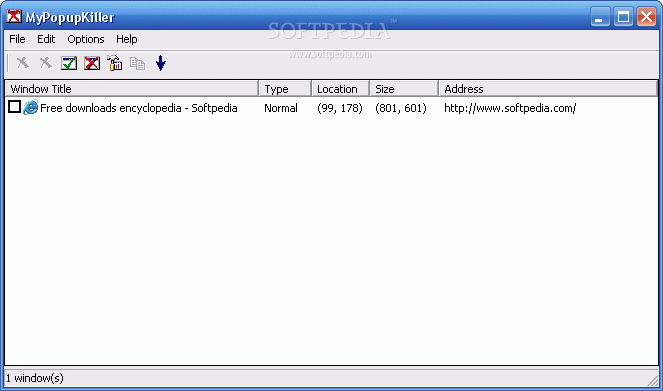This screenshot has width=663, height=391.
Task: Click the window resize grip in corner
Action: (x=653, y=380)
